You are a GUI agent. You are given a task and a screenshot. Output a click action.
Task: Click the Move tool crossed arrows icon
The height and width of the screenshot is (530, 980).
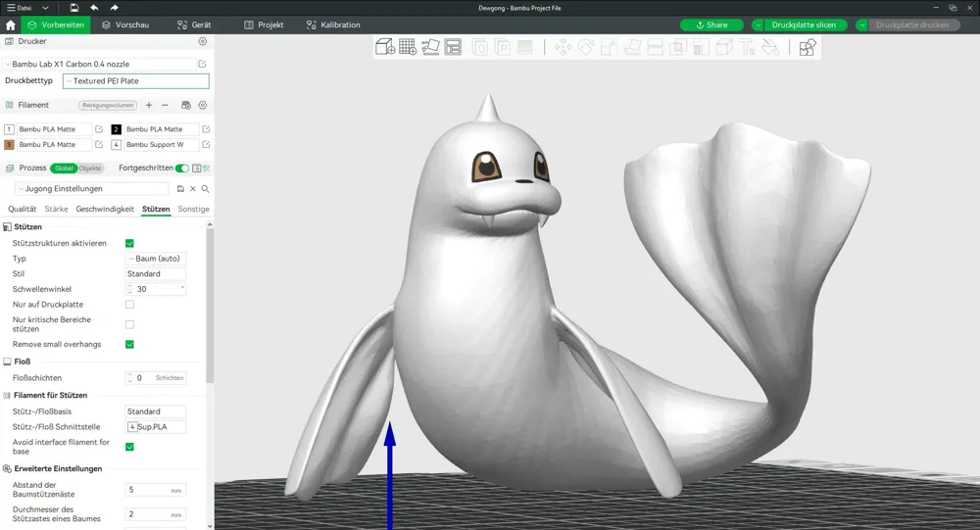point(563,47)
